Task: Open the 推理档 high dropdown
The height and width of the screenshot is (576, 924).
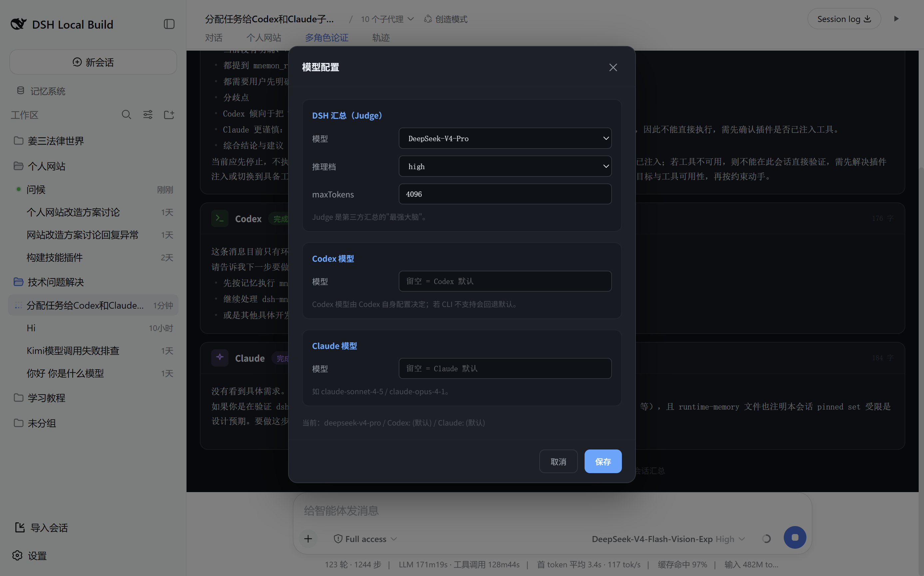Action: click(505, 166)
